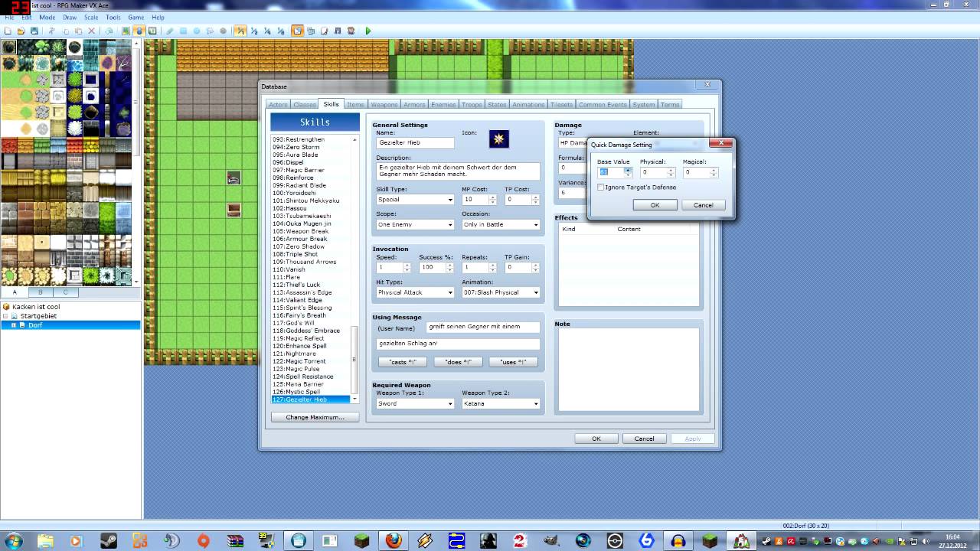
Task: Click OK in the Database window
Action: [x=596, y=439]
